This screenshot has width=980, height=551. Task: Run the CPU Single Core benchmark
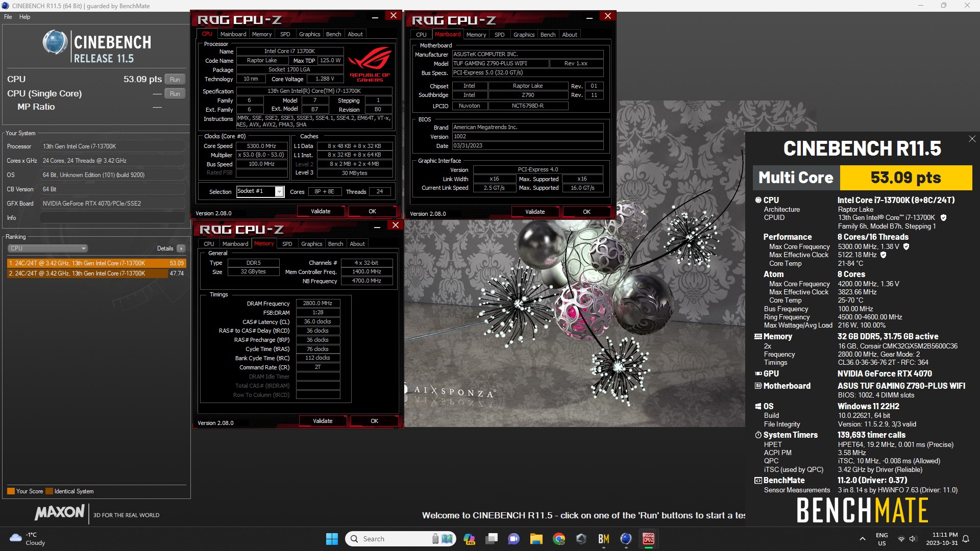[x=175, y=94]
